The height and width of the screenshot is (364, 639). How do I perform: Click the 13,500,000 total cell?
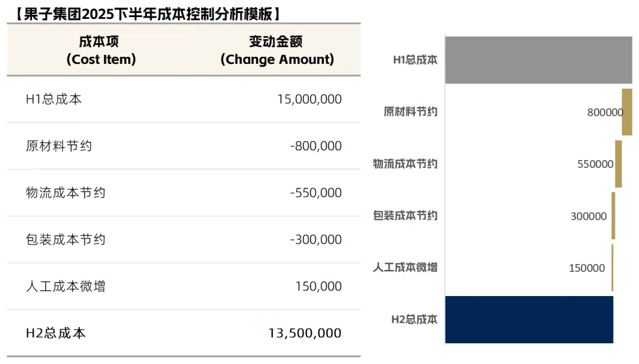pyautogui.click(x=275, y=333)
